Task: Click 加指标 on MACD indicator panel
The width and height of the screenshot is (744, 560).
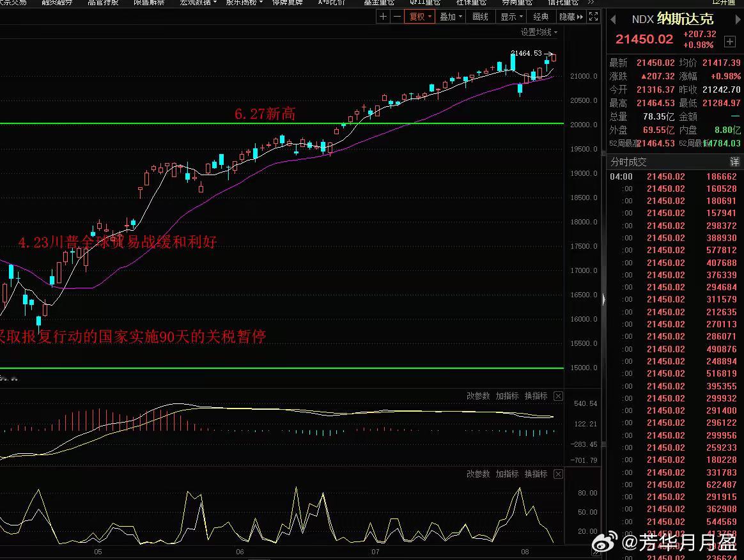Action: coord(508,396)
